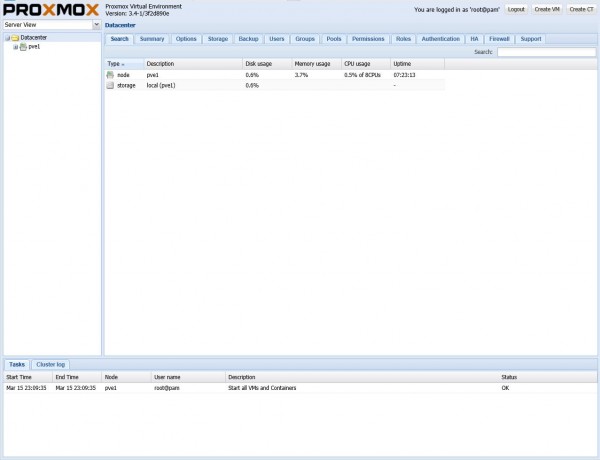Open the Authentication tab

440,39
